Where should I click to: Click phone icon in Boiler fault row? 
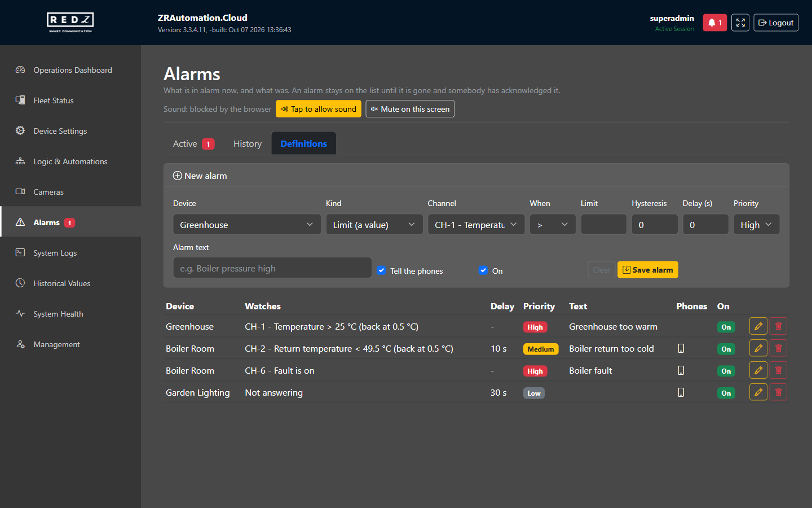[x=681, y=370]
